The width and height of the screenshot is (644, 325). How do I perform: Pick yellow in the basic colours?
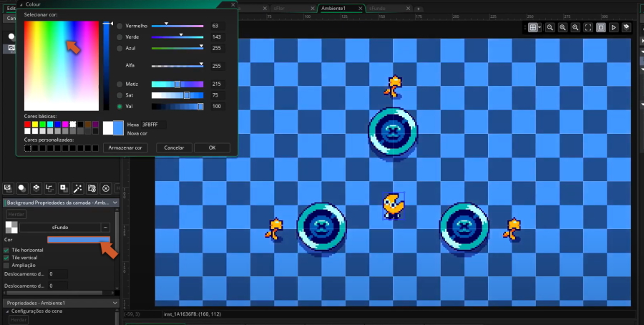[x=35, y=124]
